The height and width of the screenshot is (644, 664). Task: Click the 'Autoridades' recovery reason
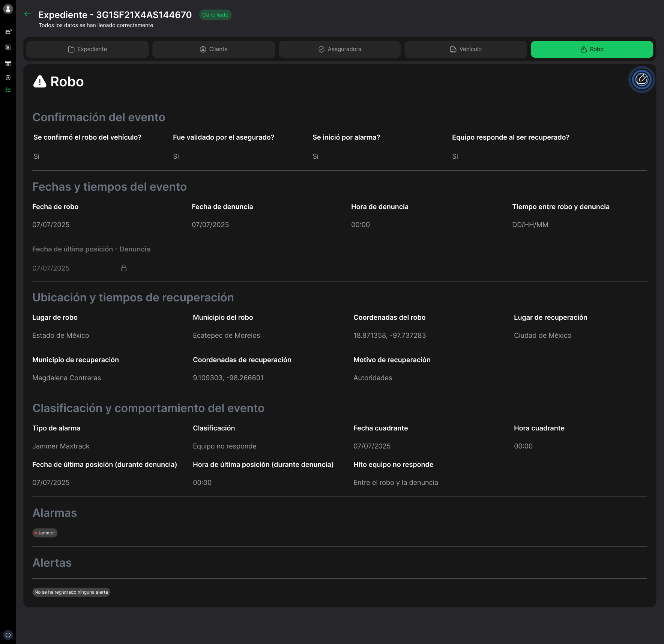tap(373, 378)
